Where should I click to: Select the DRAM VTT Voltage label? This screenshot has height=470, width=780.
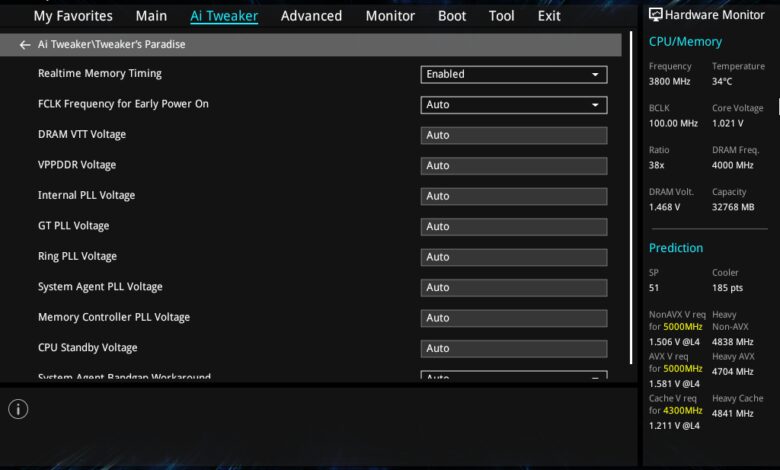pos(82,134)
